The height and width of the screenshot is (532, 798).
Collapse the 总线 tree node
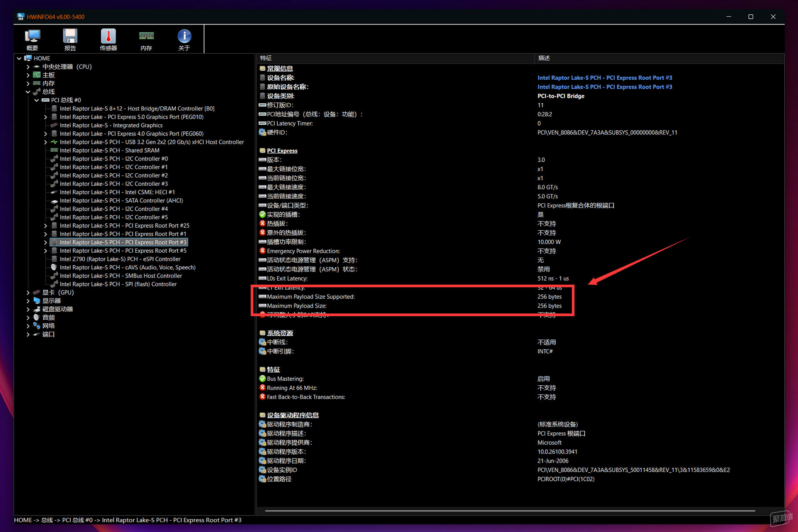pos(28,91)
